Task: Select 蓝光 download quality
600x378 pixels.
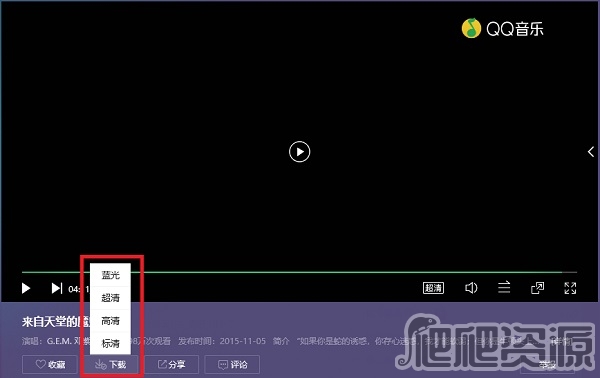Action: 110,275
